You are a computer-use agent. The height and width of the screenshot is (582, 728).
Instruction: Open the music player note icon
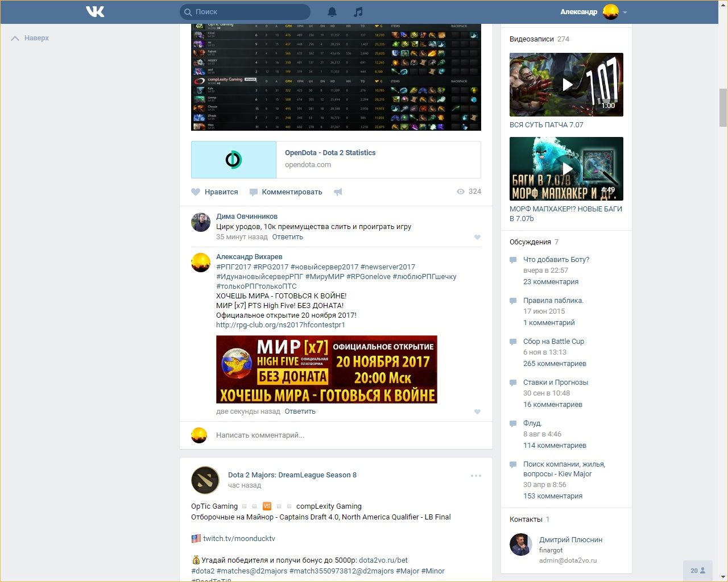[x=358, y=12]
